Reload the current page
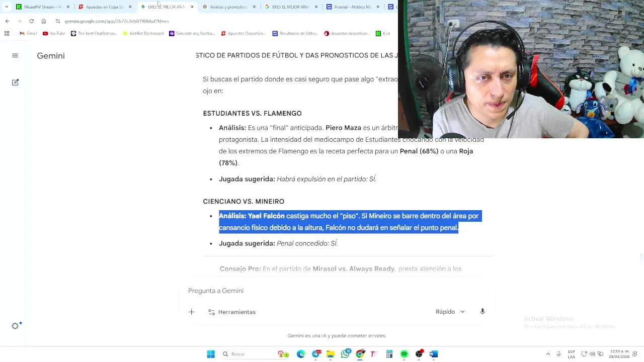Screen dimensions: 644x362 pos(32,21)
